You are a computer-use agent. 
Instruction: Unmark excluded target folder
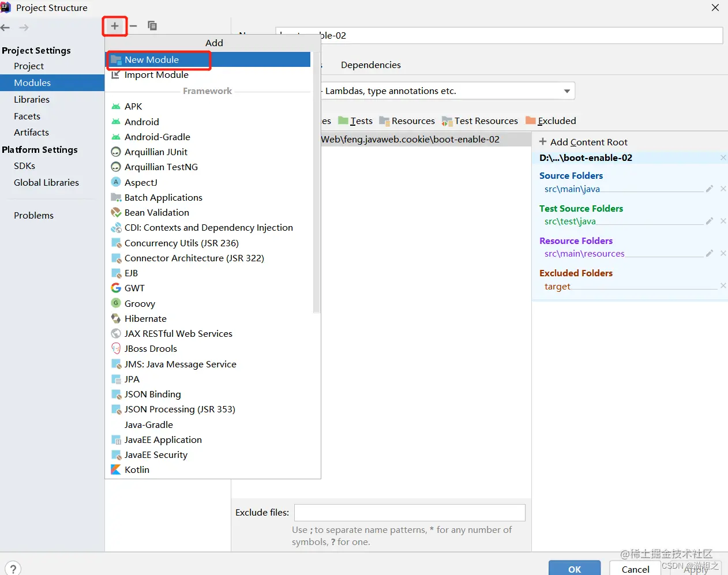(723, 286)
